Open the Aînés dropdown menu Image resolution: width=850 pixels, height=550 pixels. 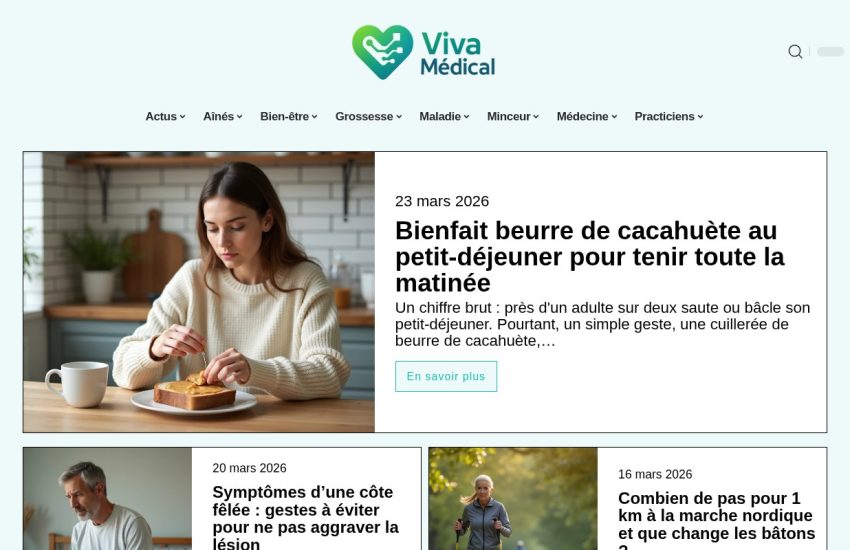click(223, 117)
